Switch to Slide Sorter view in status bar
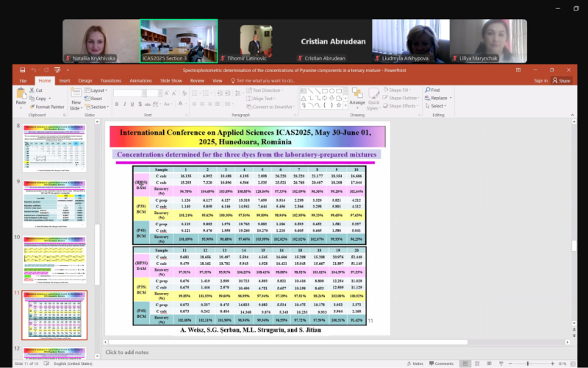 (477, 364)
